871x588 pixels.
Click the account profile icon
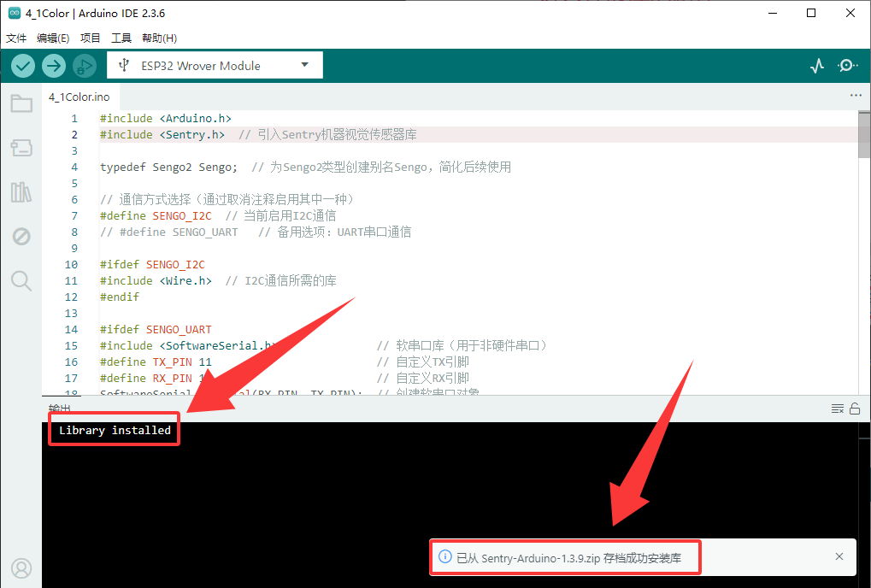click(x=21, y=568)
